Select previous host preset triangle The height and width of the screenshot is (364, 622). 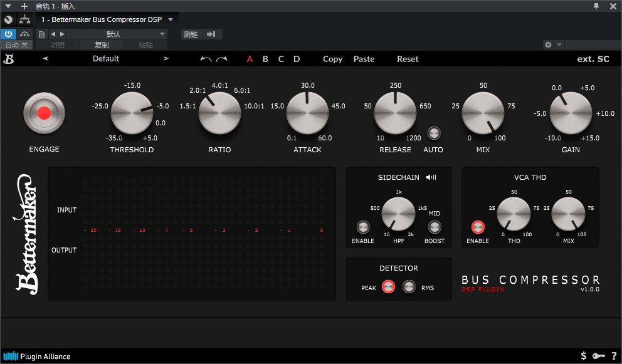(53, 34)
